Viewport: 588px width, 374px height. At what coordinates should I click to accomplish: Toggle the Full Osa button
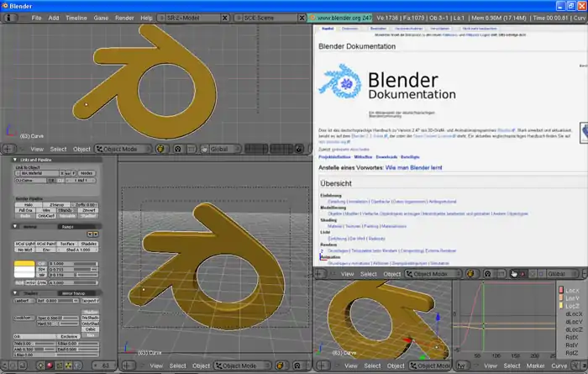click(25, 210)
